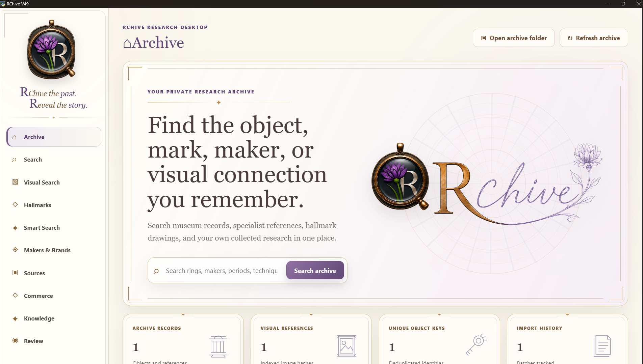Click the large RChive logo in the banner
This screenshot has width=643, height=364.
(486, 184)
